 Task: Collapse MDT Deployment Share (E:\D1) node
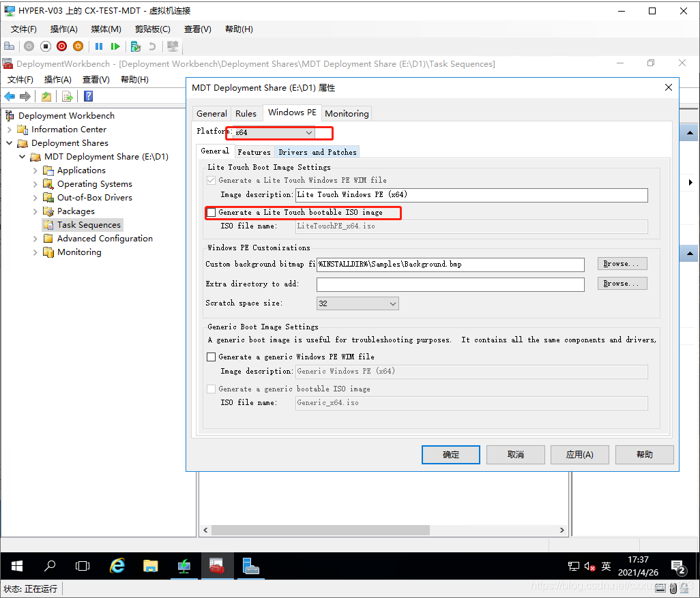pyautogui.click(x=23, y=157)
